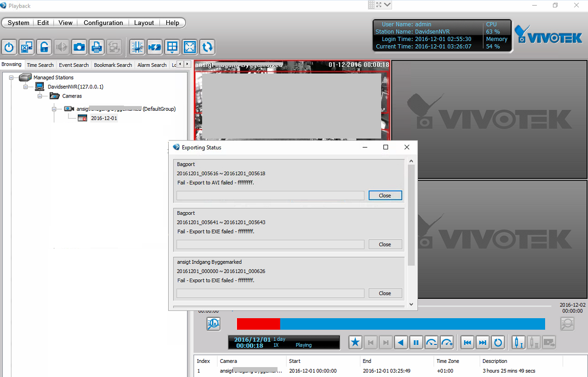Click the timeline zoom-in magnifier icon

point(213,324)
